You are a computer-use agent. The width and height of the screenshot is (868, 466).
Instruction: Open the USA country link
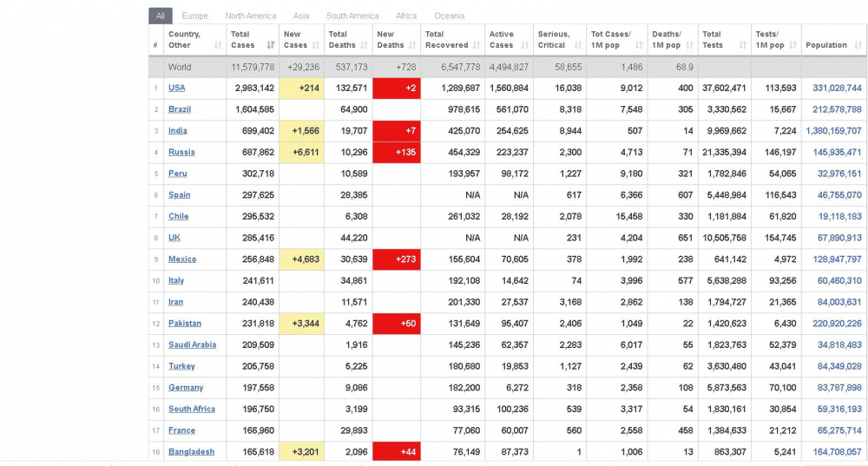tap(176, 88)
